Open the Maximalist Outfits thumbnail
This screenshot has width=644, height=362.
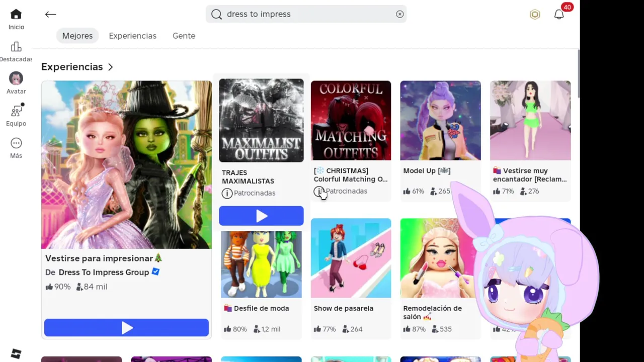(x=261, y=120)
